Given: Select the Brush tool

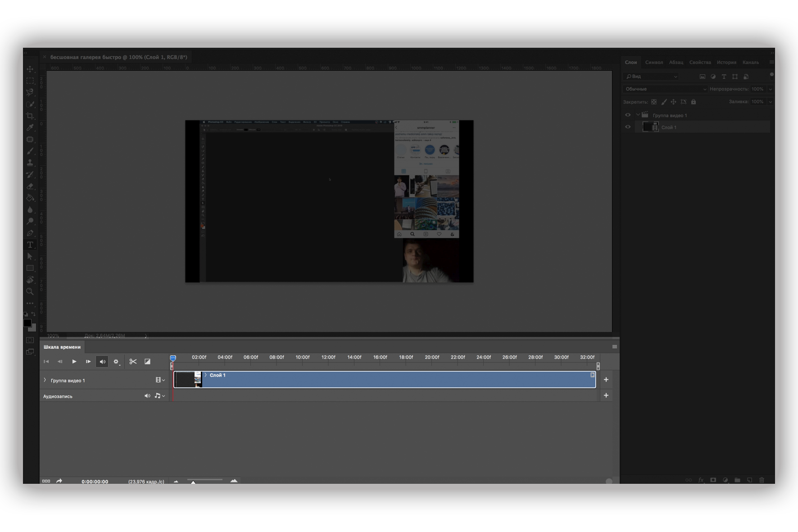Looking at the screenshot, I should (30, 151).
